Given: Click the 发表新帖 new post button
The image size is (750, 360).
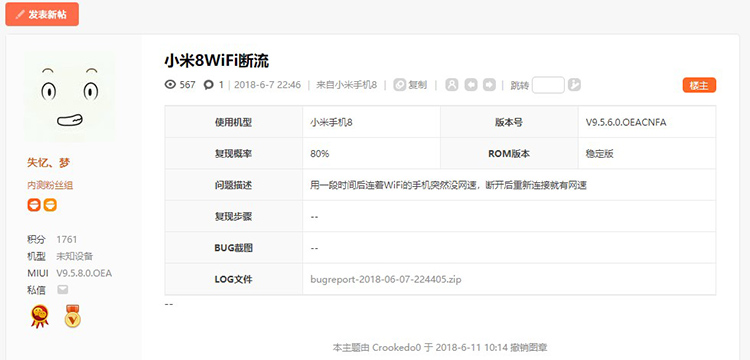Looking at the screenshot, I should point(42,14).
